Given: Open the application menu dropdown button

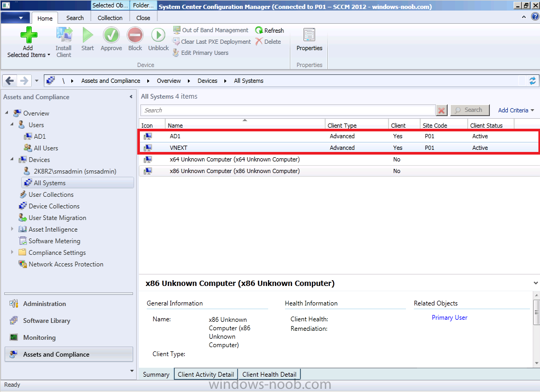Looking at the screenshot, I should point(15,17).
